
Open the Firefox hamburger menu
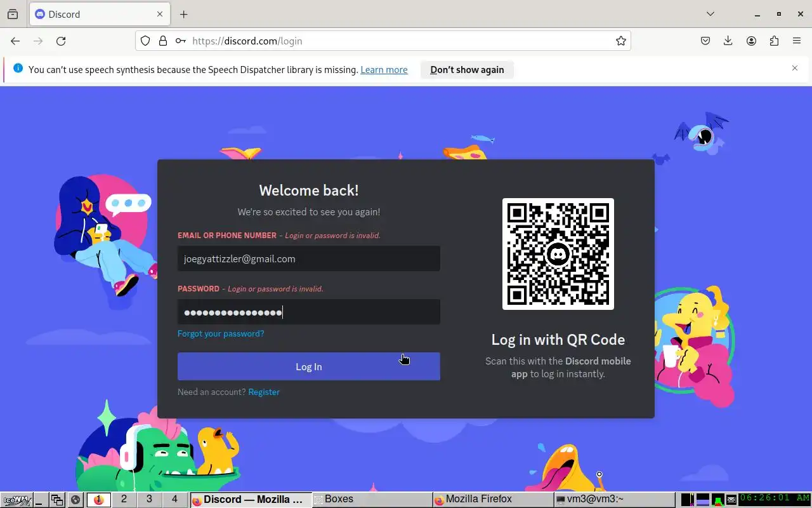pyautogui.click(x=797, y=41)
